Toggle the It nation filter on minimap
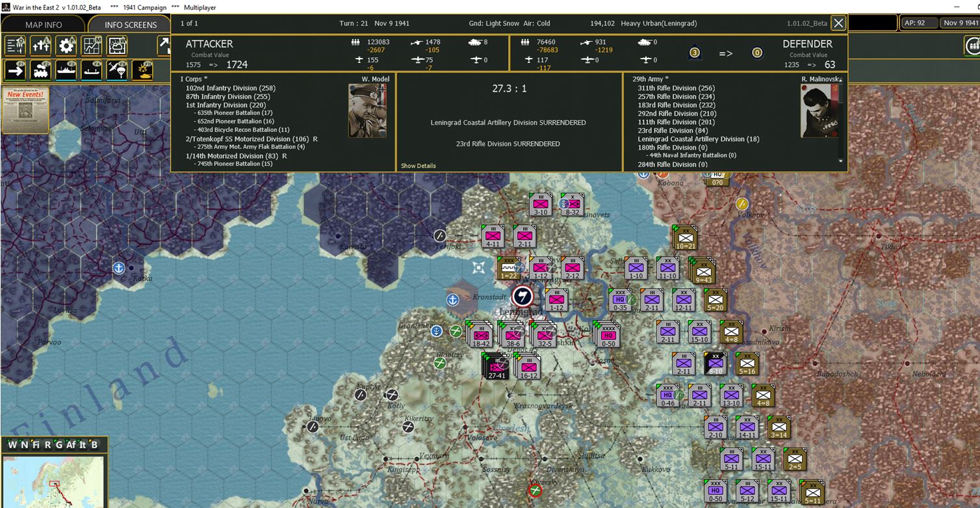Viewport: 980px width, 508px height. tap(83, 445)
